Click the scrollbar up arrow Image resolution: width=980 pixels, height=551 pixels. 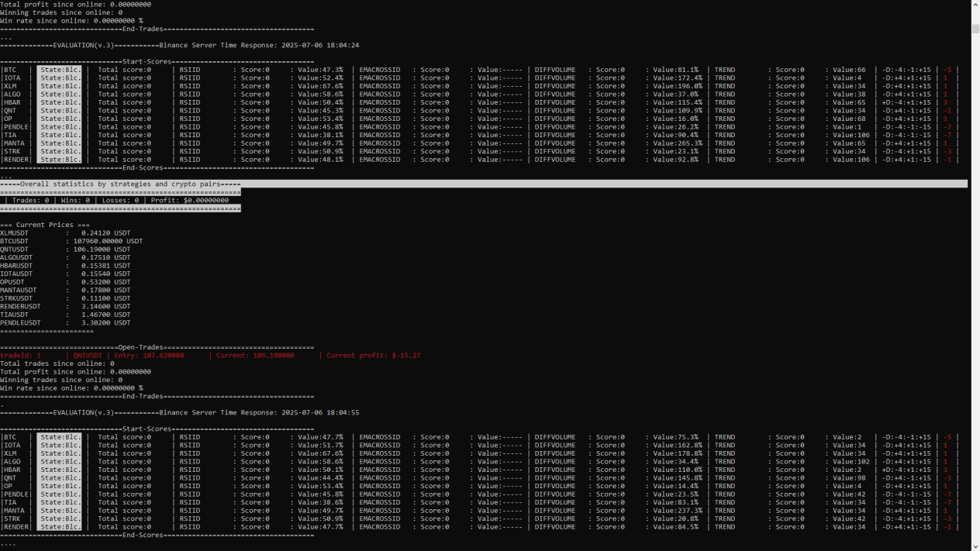click(975, 5)
